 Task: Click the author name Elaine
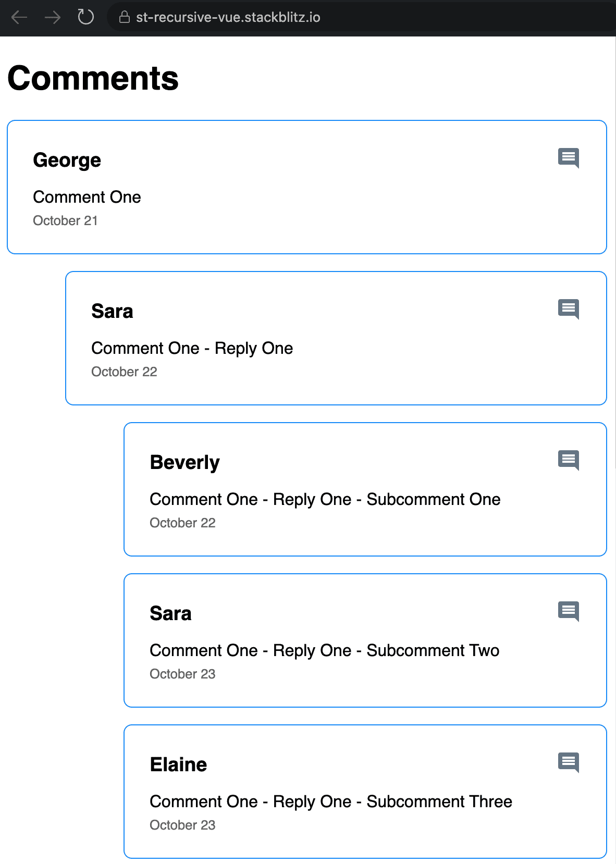179,764
